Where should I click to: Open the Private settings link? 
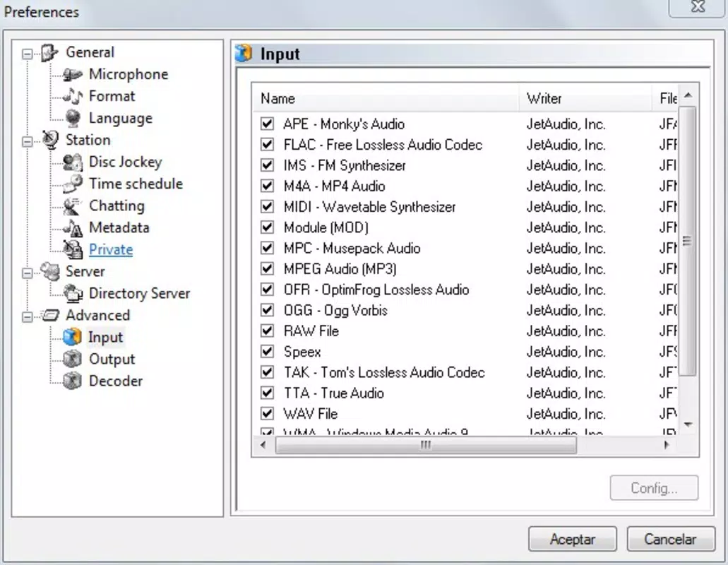(x=110, y=249)
